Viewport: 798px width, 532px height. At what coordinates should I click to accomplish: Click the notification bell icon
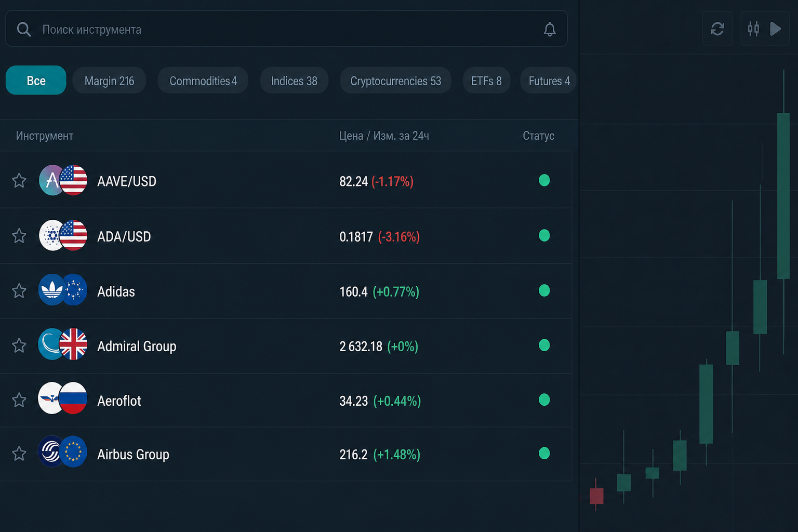550,30
